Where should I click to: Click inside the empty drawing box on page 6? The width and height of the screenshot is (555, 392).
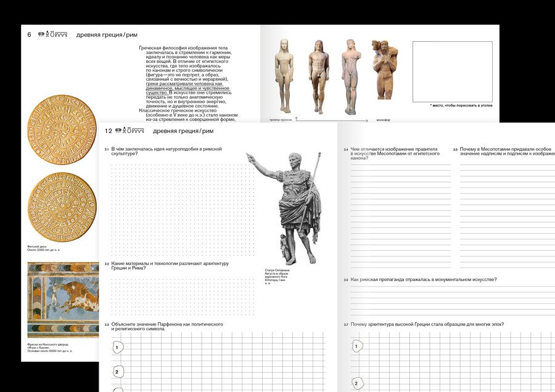coord(453,72)
